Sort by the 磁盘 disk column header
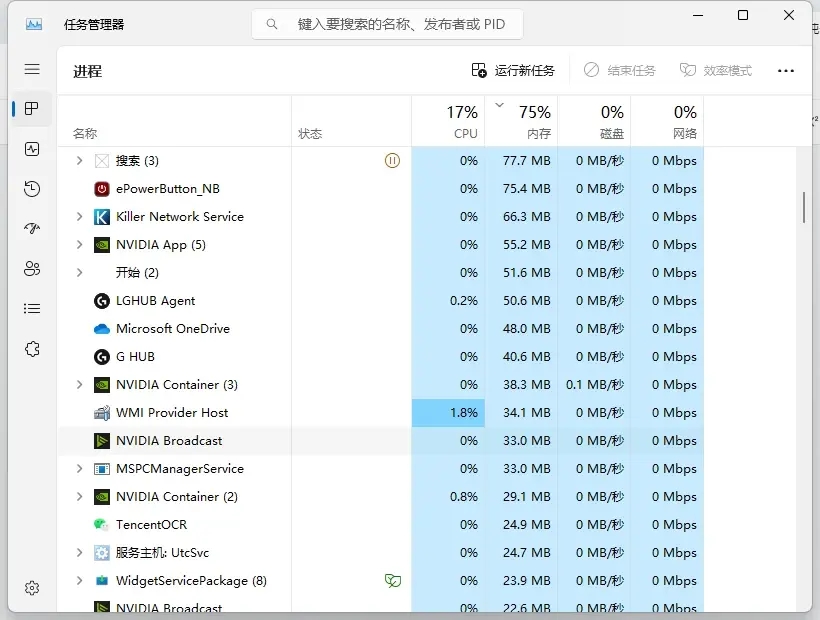820x620 pixels. (x=594, y=121)
